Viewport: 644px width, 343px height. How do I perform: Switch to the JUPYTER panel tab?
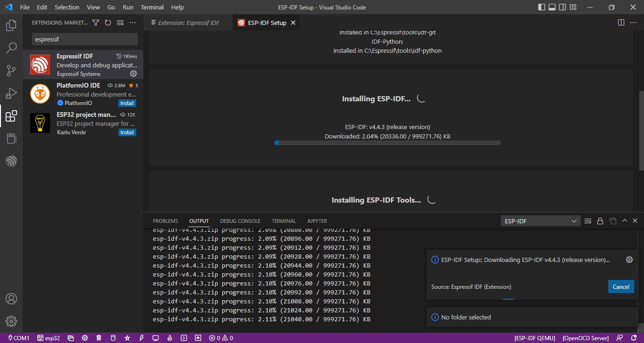317,221
